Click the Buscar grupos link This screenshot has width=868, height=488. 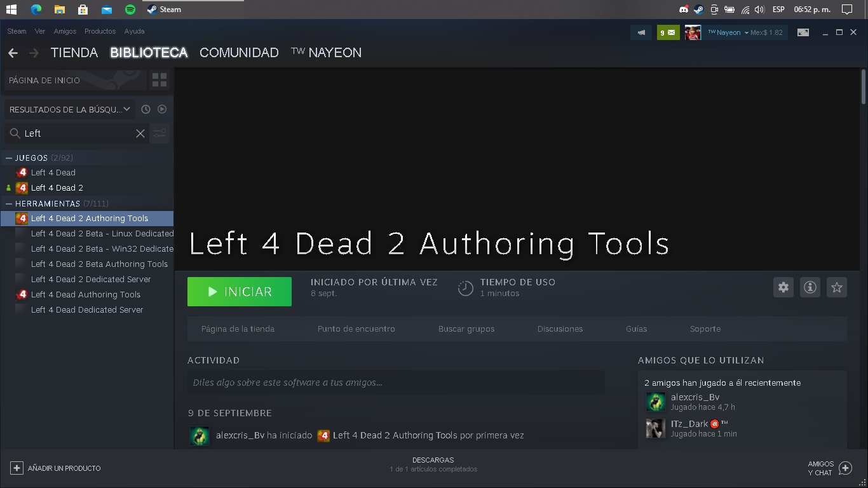(x=466, y=329)
